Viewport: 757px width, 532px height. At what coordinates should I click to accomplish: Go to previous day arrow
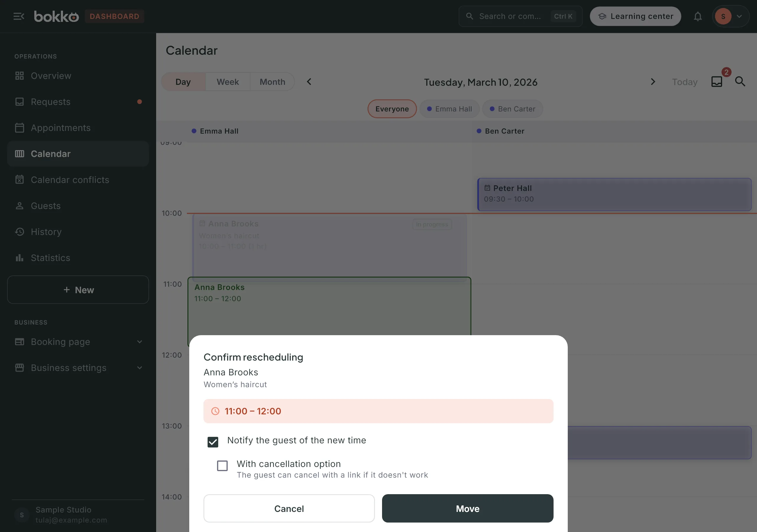coord(309,82)
